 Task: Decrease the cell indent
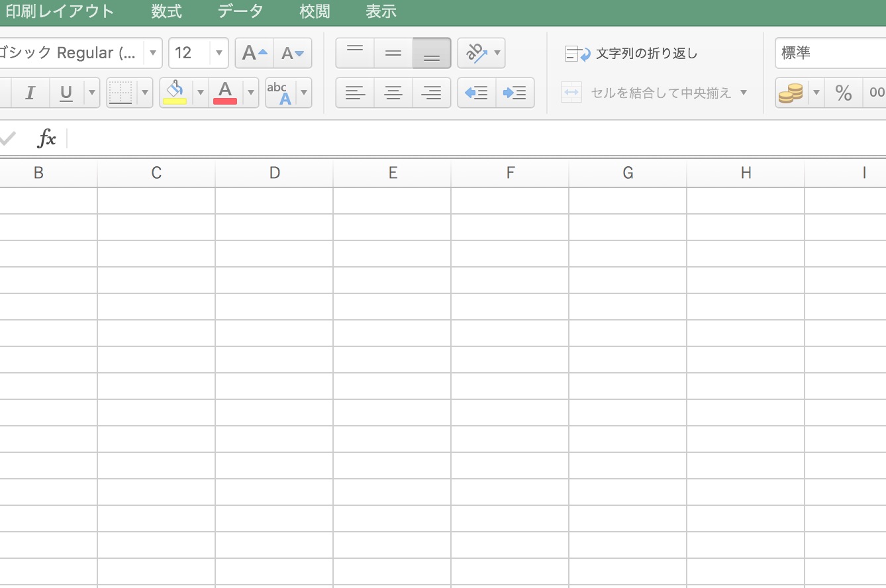(x=476, y=93)
